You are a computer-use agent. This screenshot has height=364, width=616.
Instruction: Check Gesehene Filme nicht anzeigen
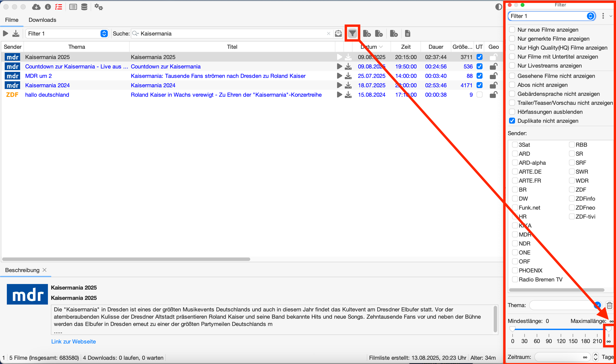click(x=512, y=76)
